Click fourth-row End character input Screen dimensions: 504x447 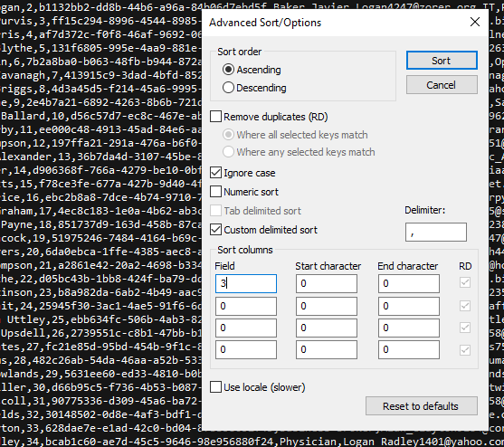coord(408,349)
